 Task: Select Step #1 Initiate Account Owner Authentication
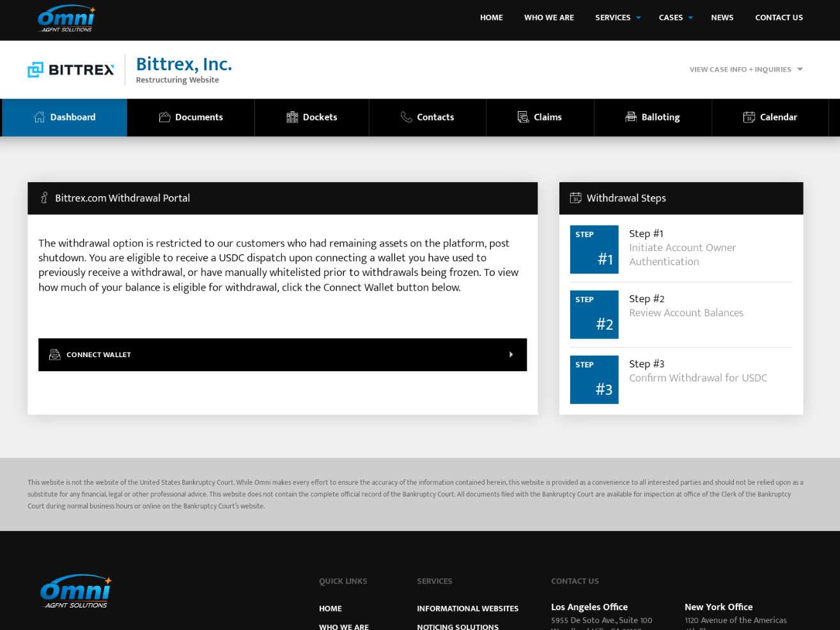click(682, 247)
